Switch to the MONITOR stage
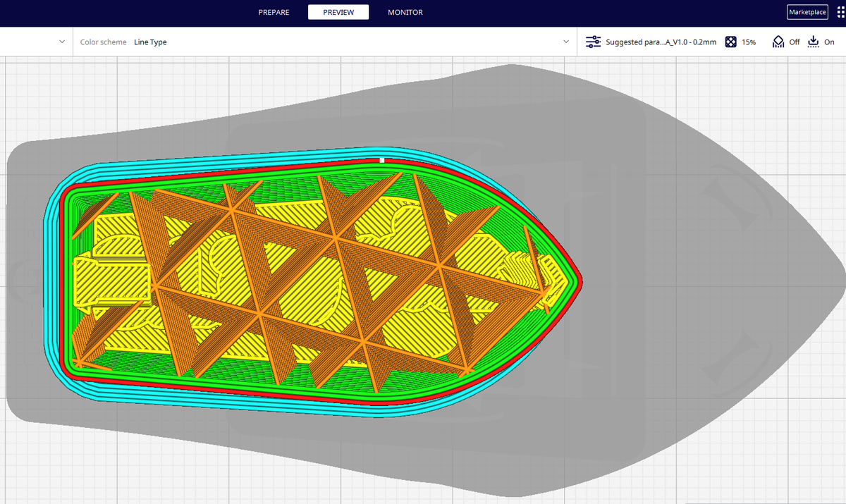 (x=405, y=12)
